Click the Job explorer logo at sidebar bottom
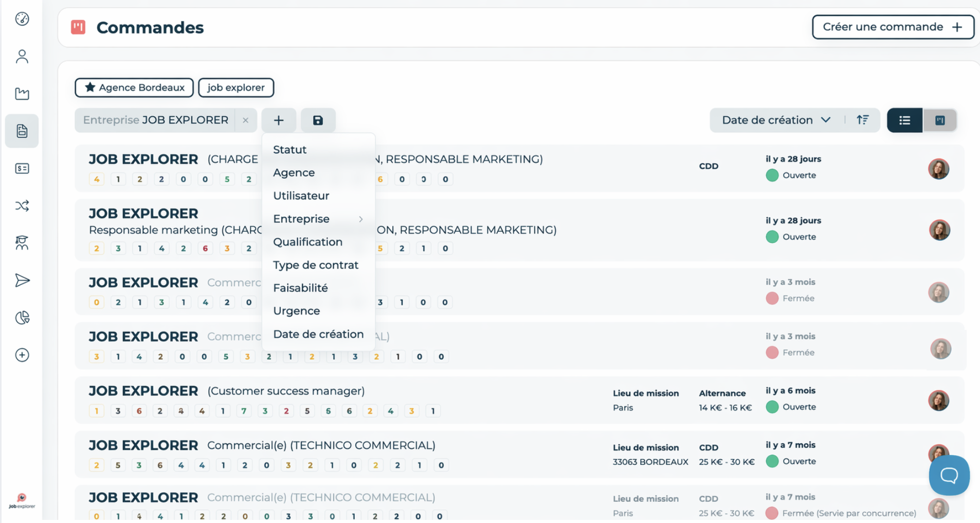The image size is (980, 523). (22, 501)
